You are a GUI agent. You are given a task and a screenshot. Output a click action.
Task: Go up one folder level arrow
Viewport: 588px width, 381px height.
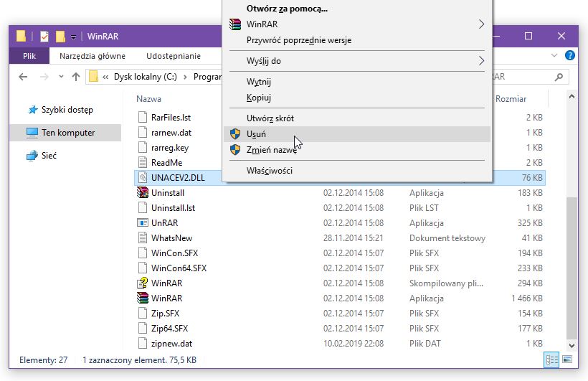[x=76, y=77]
